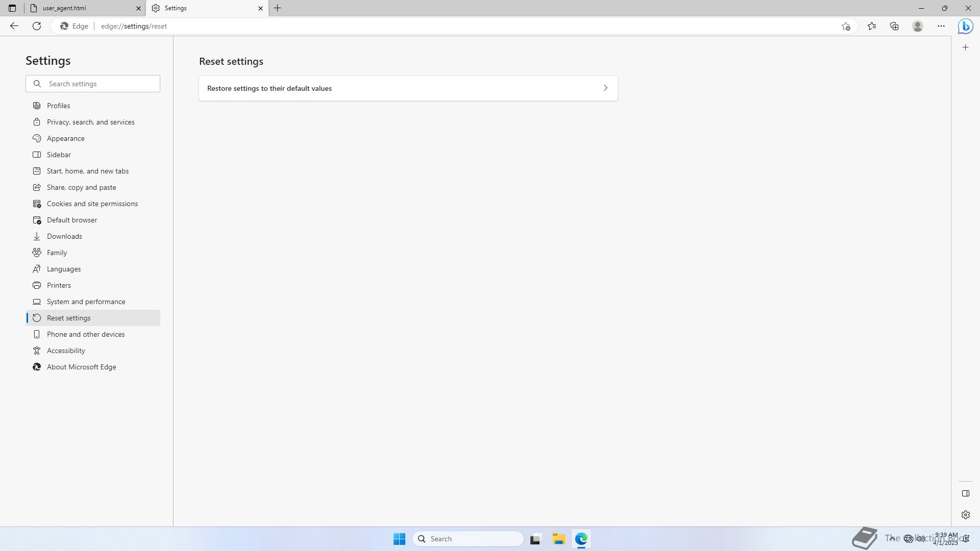980x551 pixels.
Task: Open File Explorer from the taskbar
Action: [558, 539]
